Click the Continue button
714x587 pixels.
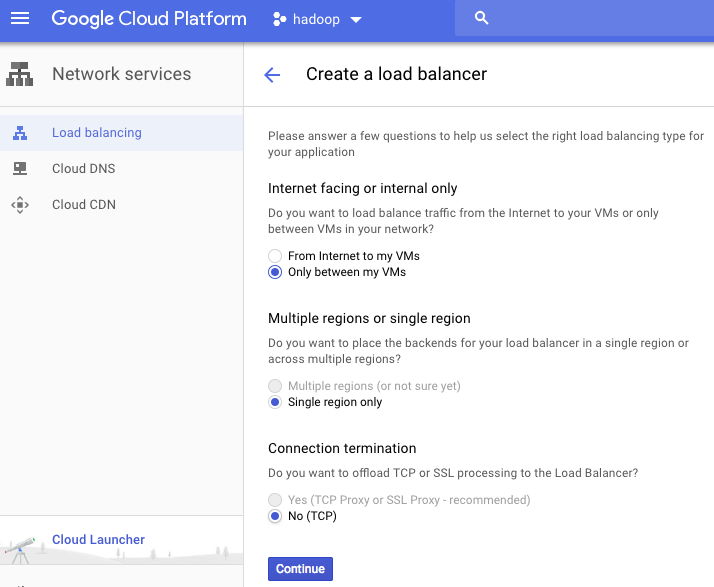(301, 569)
